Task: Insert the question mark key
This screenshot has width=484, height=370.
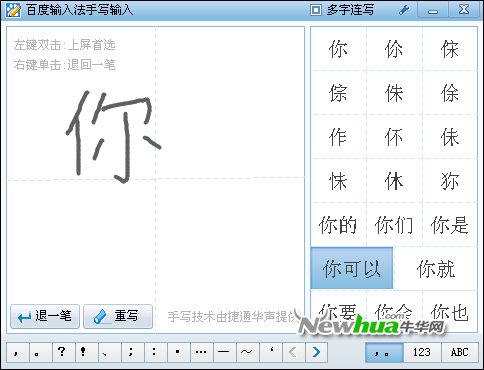Action: (64, 352)
